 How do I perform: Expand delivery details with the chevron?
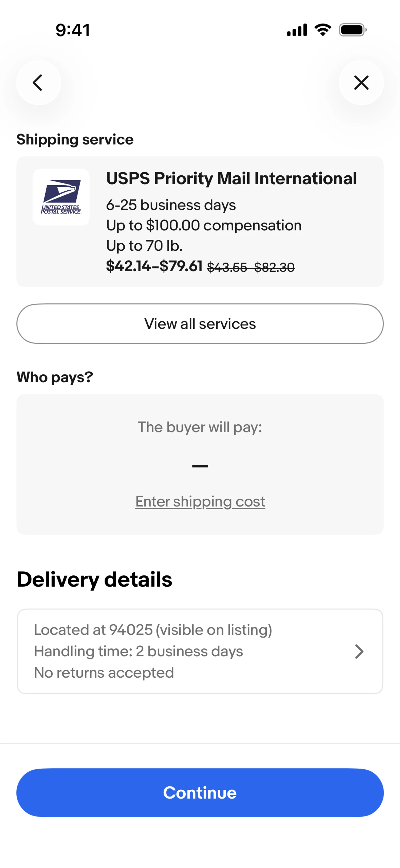click(x=359, y=651)
